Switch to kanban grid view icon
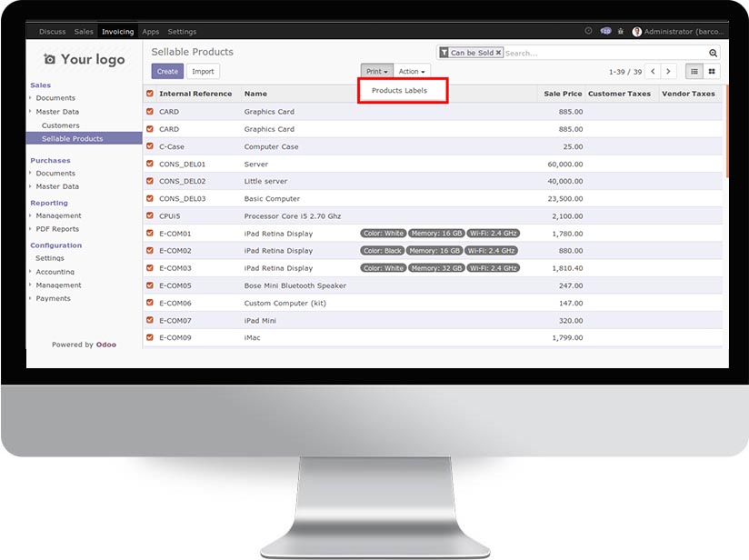The height and width of the screenshot is (560, 749). point(712,71)
